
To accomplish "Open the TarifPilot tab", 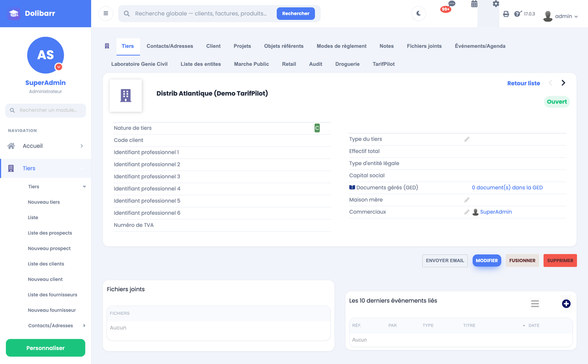I will coord(384,64).
